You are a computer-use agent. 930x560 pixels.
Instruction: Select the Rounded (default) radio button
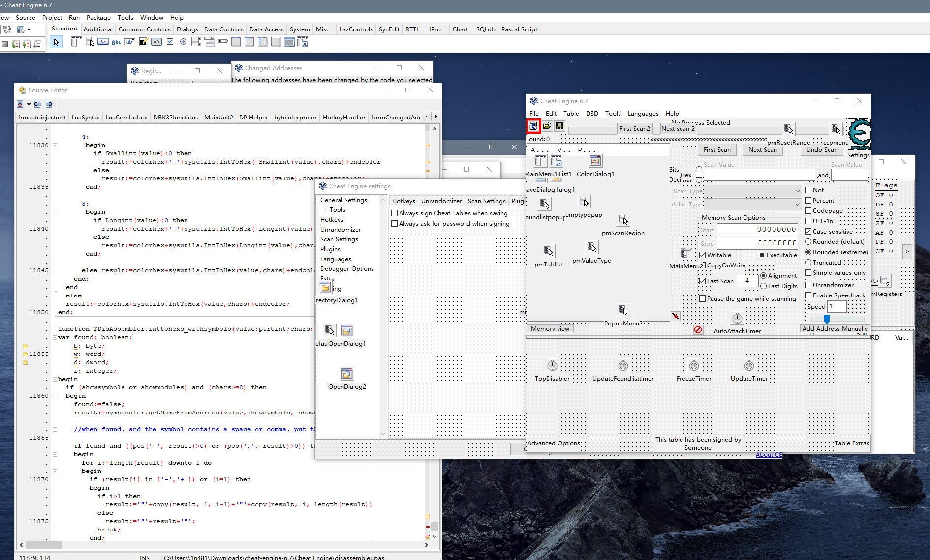click(x=808, y=242)
